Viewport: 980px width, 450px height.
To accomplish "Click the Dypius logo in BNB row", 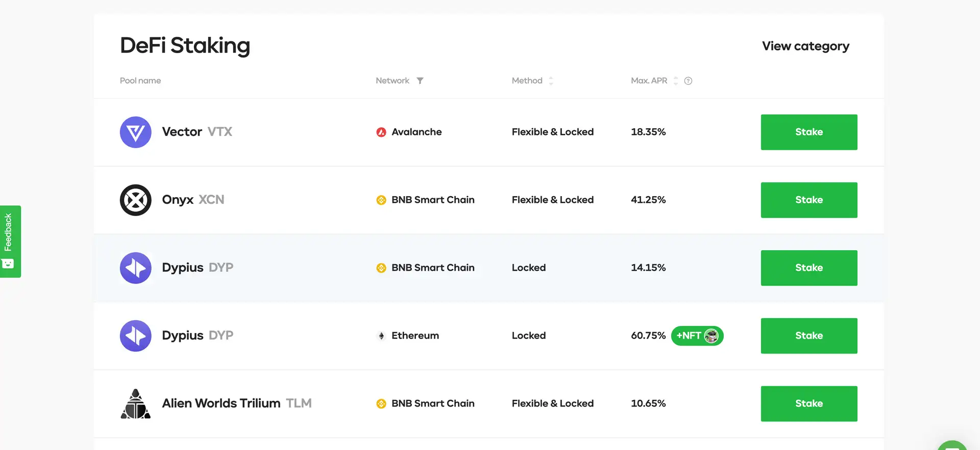I will [135, 268].
